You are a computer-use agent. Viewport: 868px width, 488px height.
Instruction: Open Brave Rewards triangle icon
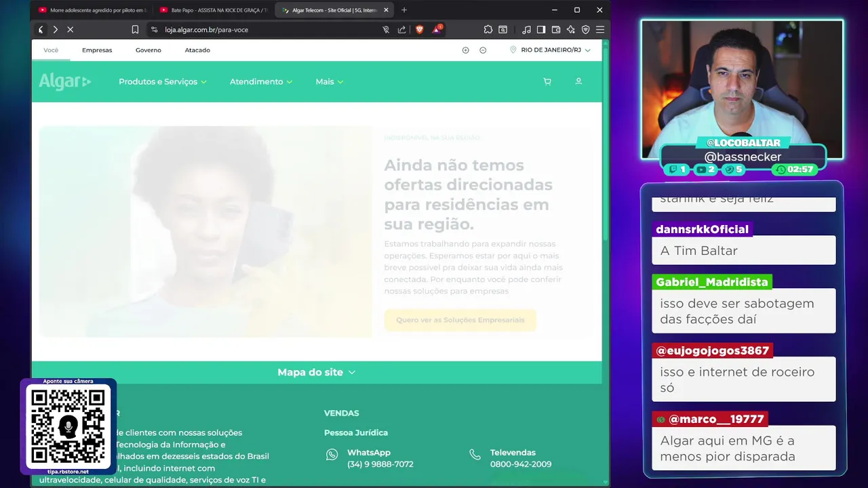[437, 30]
